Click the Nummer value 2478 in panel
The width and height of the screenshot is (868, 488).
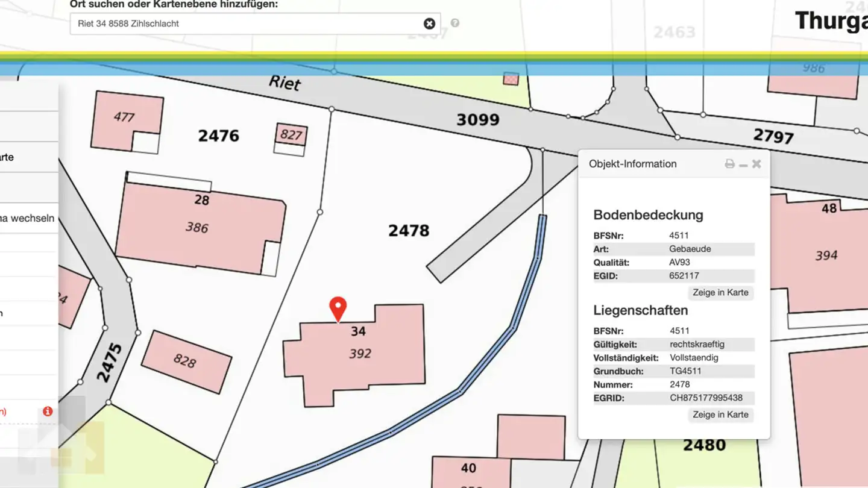coord(680,384)
